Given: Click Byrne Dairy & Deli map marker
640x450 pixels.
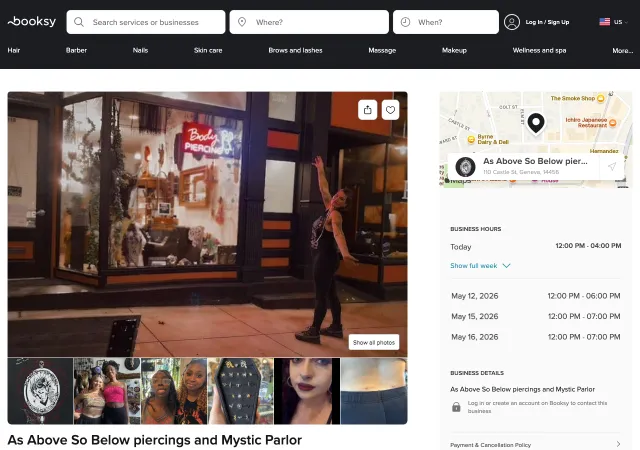Looking at the screenshot, I should (471, 140).
